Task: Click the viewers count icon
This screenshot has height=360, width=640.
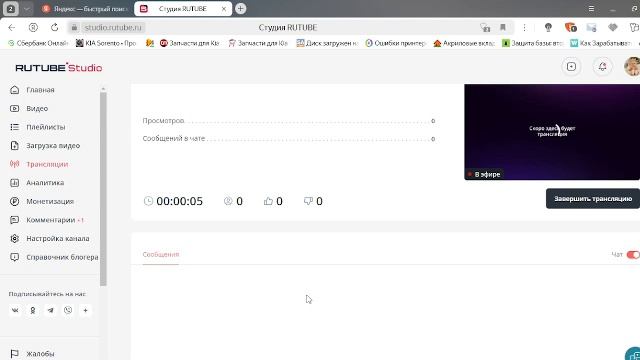Action: tap(228, 201)
